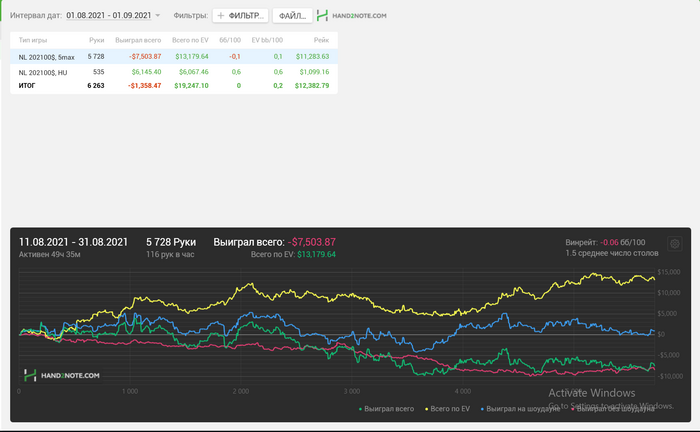Image resolution: width=700 pixels, height=432 pixels.
Task: Sort by the EV bb/100 column header
Action: click(x=267, y=40)
